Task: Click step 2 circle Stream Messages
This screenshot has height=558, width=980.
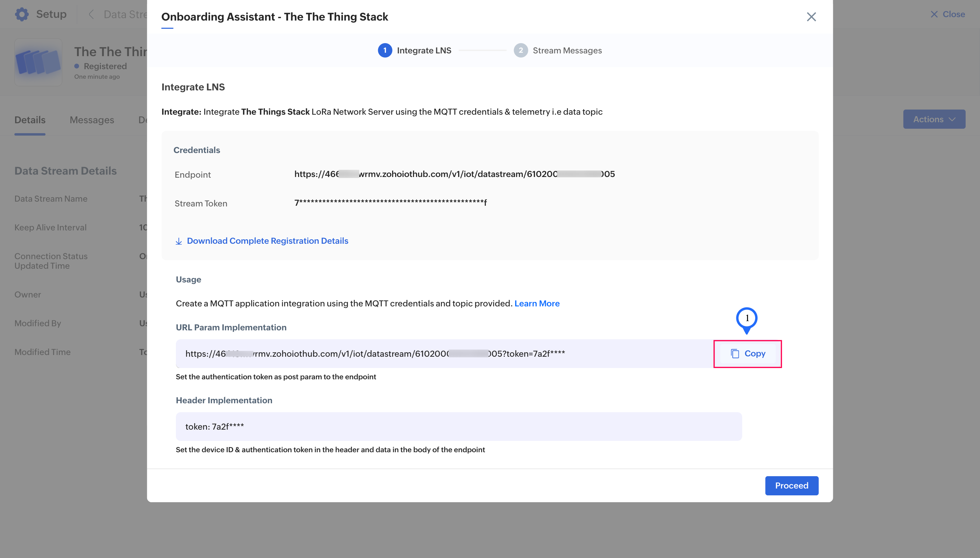Action: click(520, 51)
